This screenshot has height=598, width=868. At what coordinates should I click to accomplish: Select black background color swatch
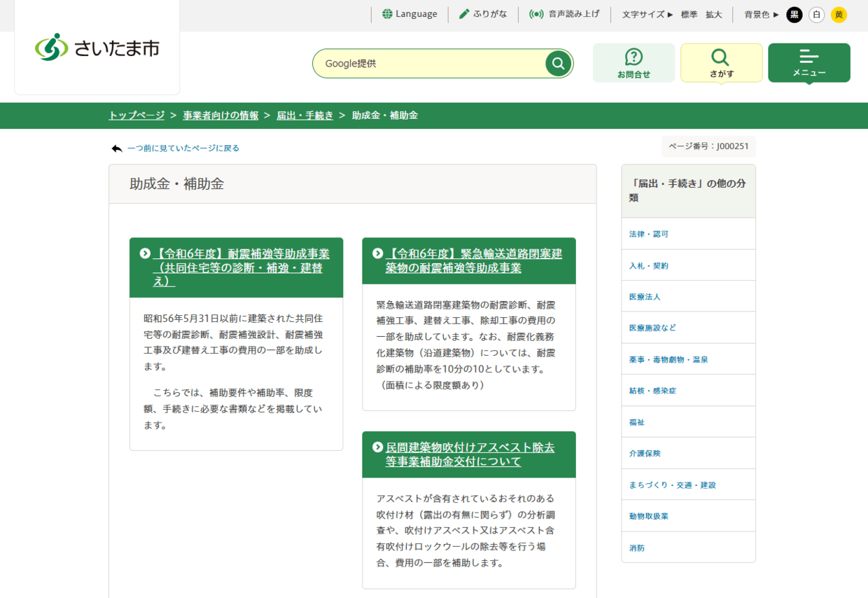click(794, 15)
